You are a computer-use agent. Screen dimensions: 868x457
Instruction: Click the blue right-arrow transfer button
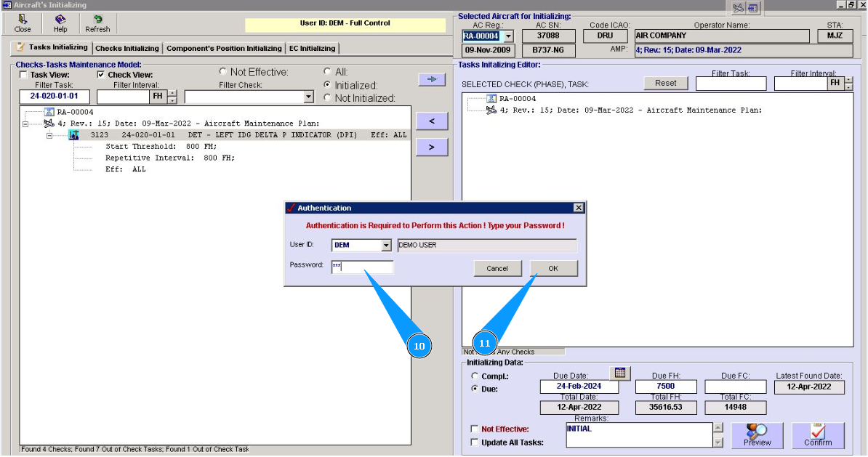(432, 79)
